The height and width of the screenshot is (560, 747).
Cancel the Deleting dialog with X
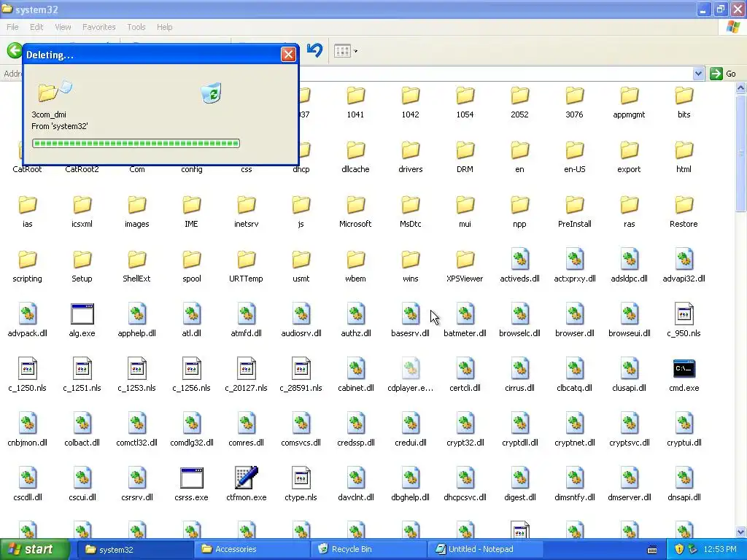click(288, 55)
